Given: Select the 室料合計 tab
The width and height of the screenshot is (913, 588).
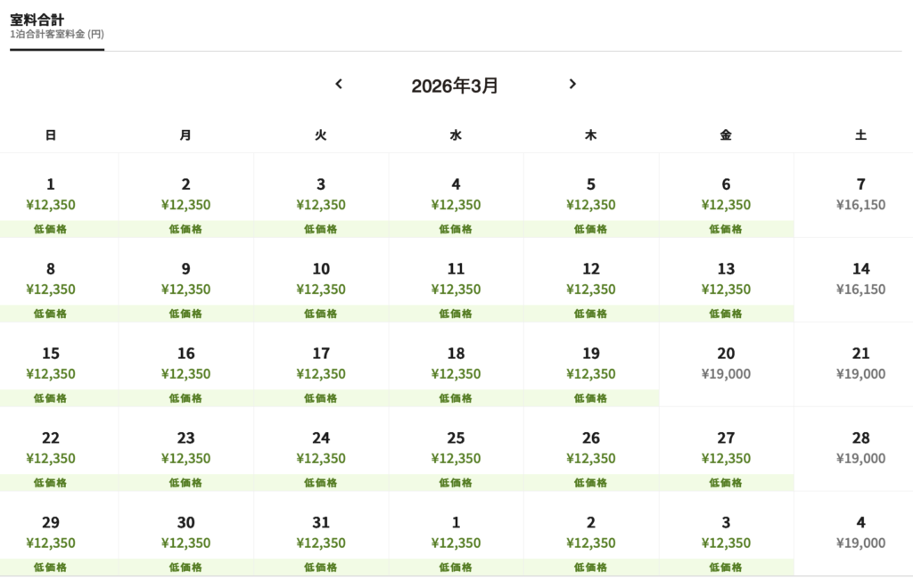Looking at the screenshot, I should point(57,26).
